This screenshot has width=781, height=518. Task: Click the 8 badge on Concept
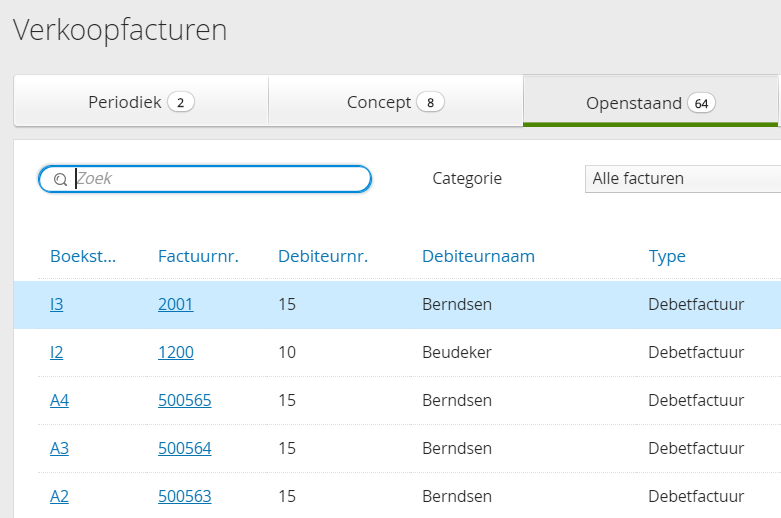430,102
